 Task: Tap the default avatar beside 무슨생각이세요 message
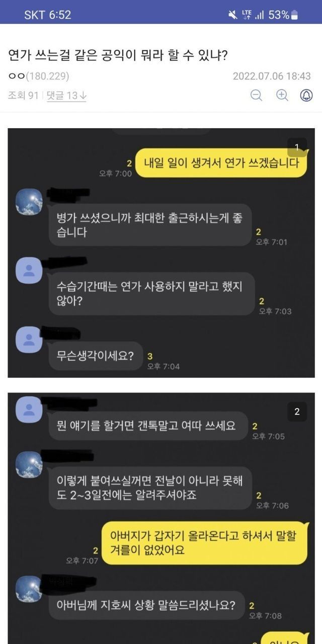[x=29, y=339]
